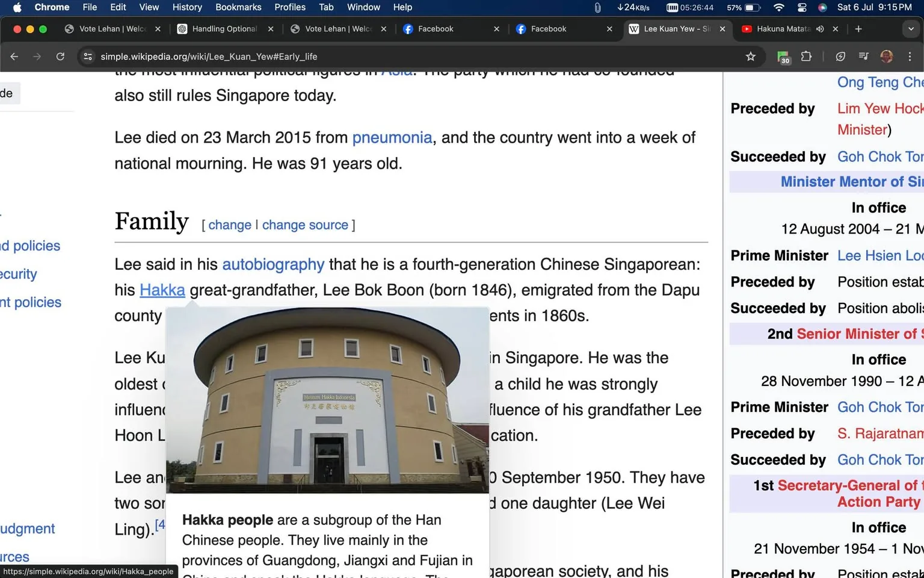Open the Chrome extensions puzzle icon

click(806, 56)
